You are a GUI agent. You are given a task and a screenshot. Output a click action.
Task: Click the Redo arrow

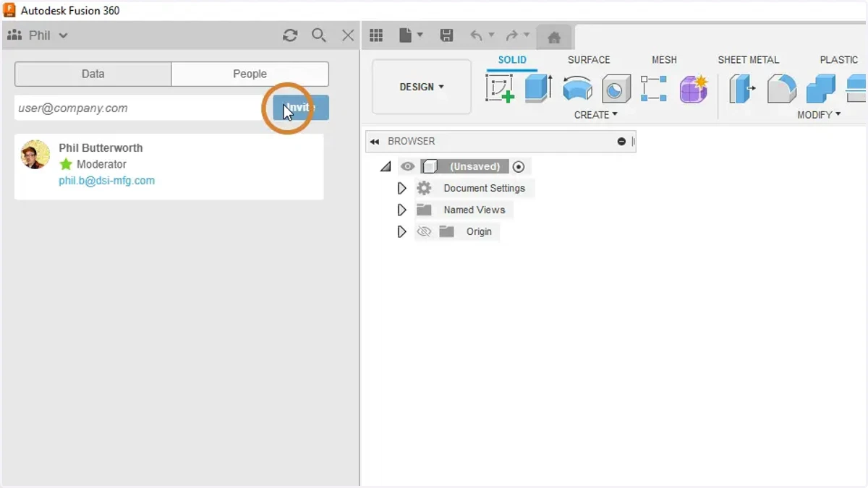[511, 35]
